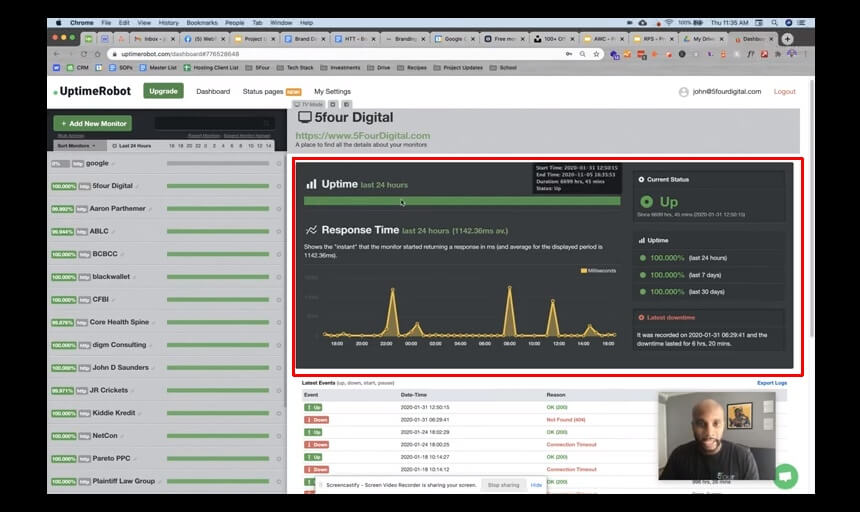The width and height of the screenshot is (860, 512).
Task: Enable TV Mode above the monitor title
Action: (309, 104)
